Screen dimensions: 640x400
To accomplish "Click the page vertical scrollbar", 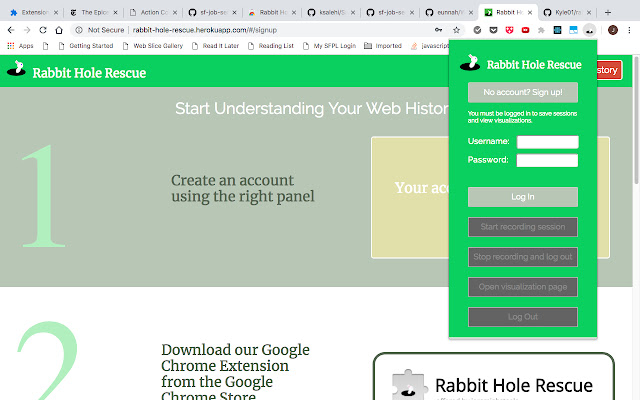I will click(x=636, y=122).
